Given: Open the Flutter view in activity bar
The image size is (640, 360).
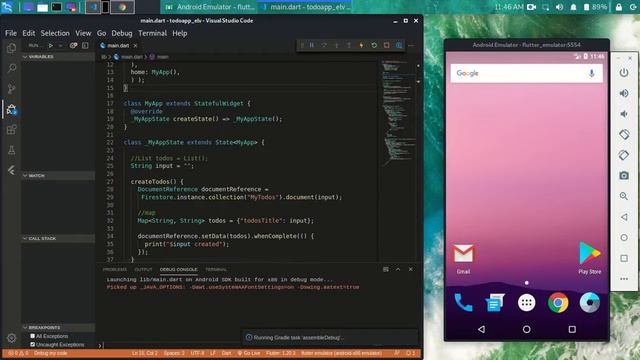Looking at the screenshot, I should pyautogui.click(x=11, y=170).
